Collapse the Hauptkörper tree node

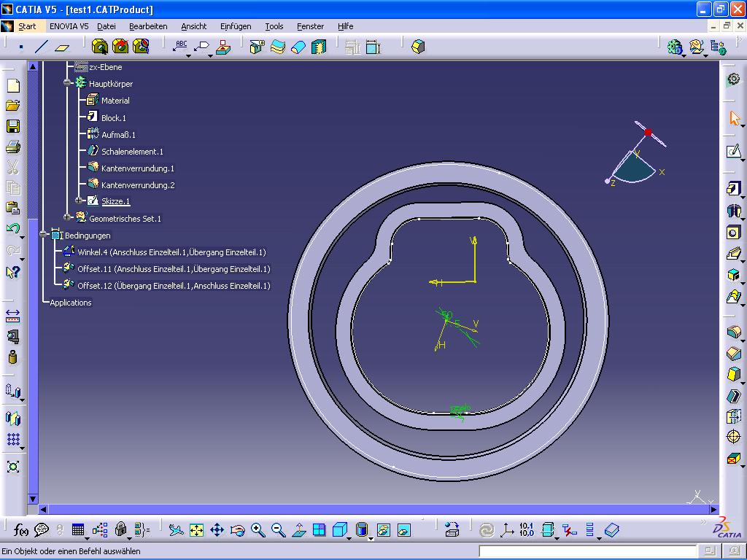(67, 83)
